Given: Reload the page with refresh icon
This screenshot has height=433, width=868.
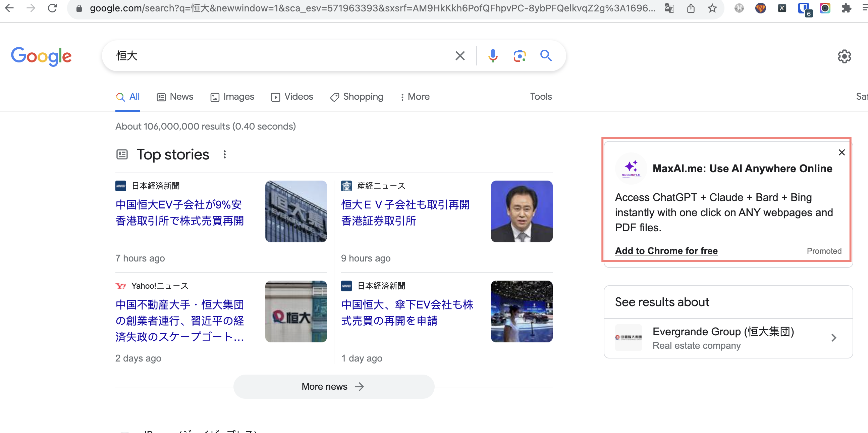Looking at the screenshot, I should (x=52, y=8).
